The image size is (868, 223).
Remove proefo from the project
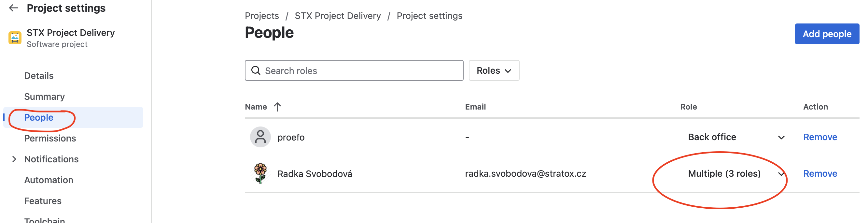820,137
